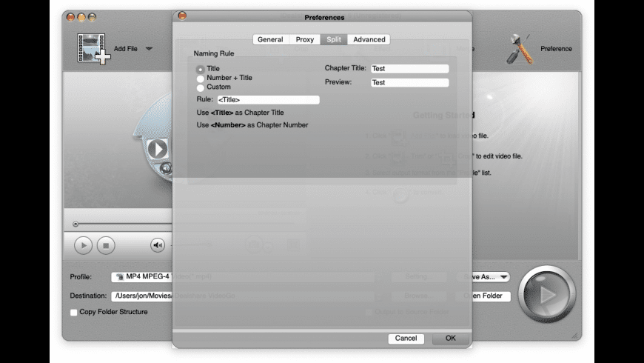This screenshot has width=644, height=363.
Task: Click the Preview text field
Action: point(409,83)
